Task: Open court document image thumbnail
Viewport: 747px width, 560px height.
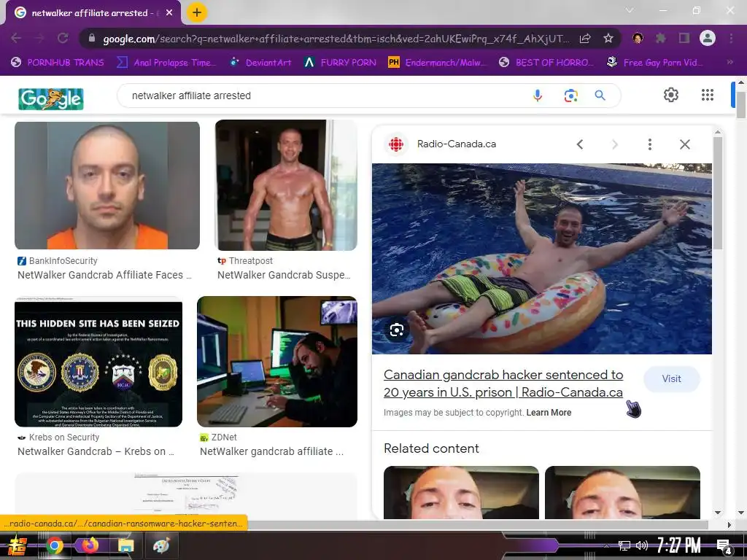Action: coord(186,495)
